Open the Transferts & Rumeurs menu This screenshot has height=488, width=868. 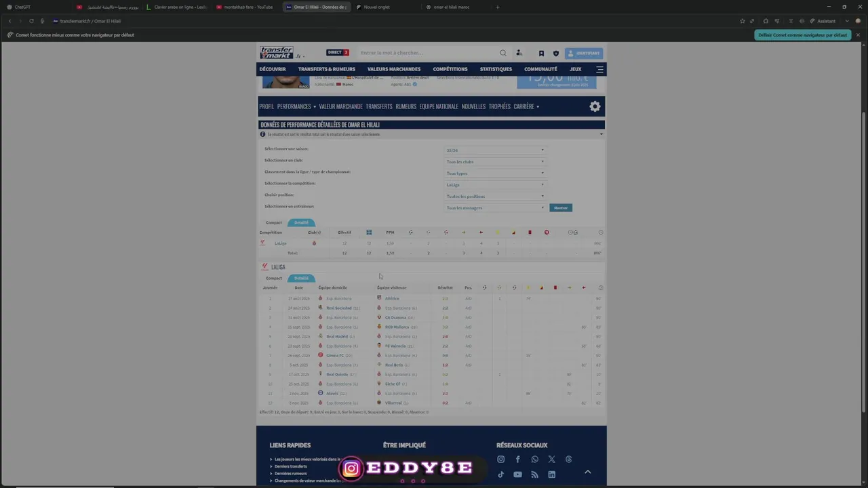tap(327, 69)
